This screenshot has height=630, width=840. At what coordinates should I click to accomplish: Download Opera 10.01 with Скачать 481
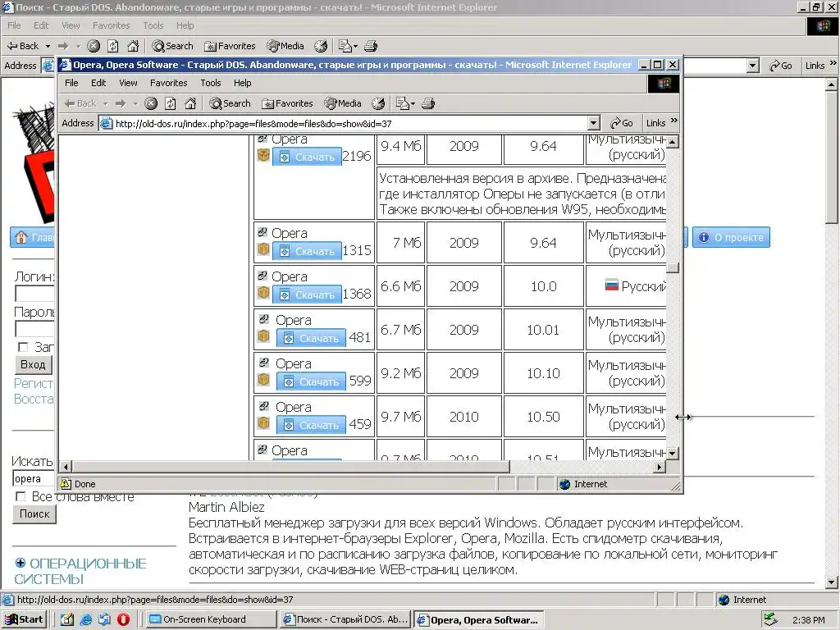[x=311, y=338]
